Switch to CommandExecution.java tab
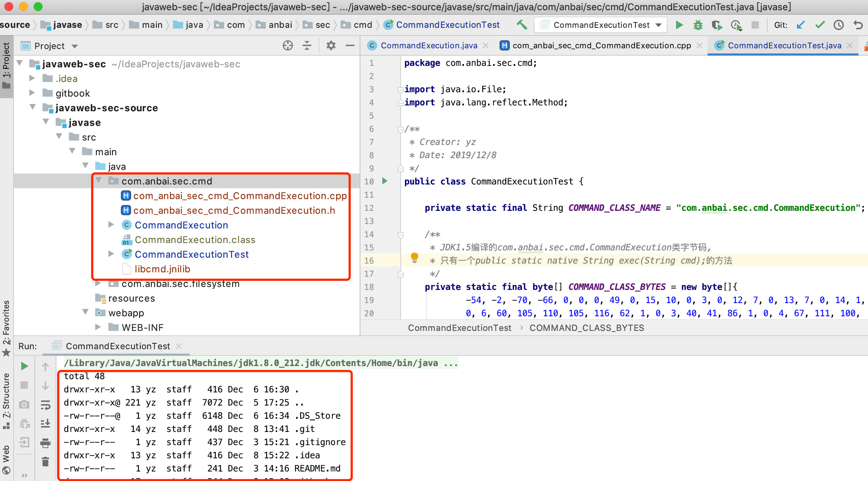The image size is (868, 481). 429,45
